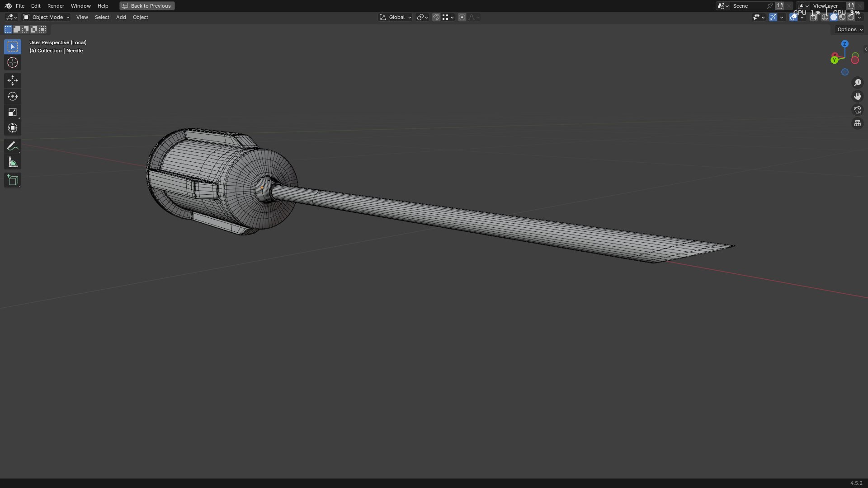Toggle snapping magnet
Viewport: 868px width, 488px height.
(436, 17)
